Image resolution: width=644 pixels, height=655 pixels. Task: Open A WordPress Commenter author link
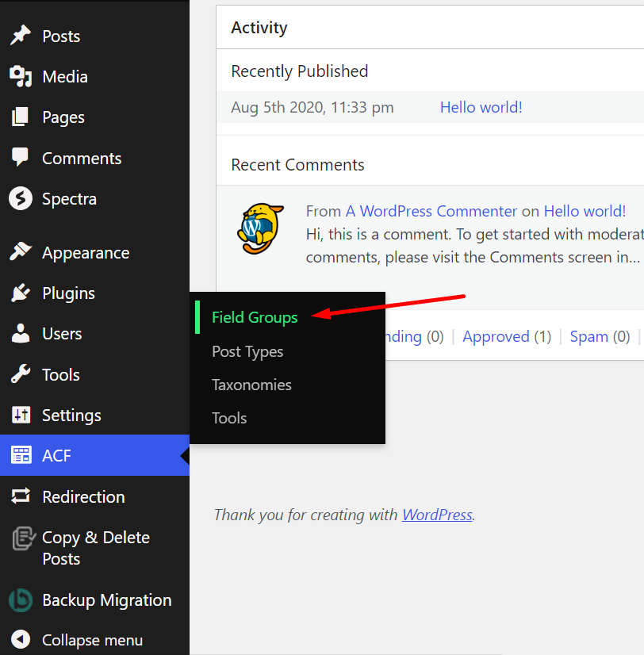(x=431, y=211)
